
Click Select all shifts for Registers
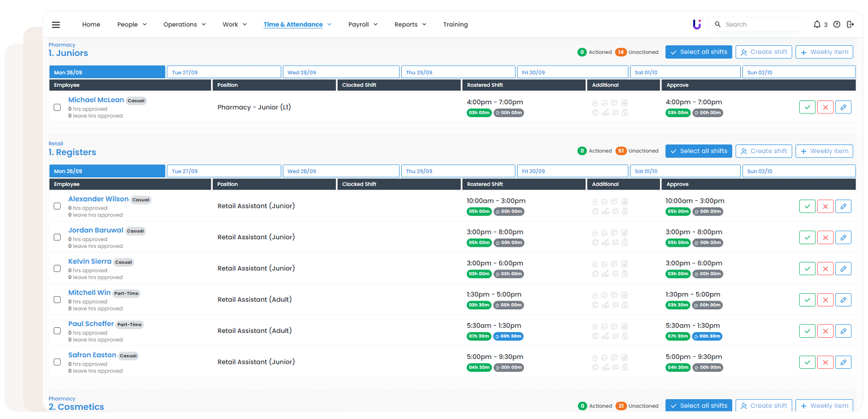coord(698,151)
